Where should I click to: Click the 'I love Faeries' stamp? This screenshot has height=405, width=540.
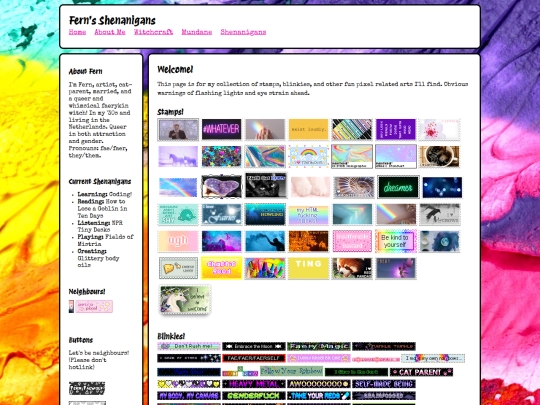click(221, 214)
